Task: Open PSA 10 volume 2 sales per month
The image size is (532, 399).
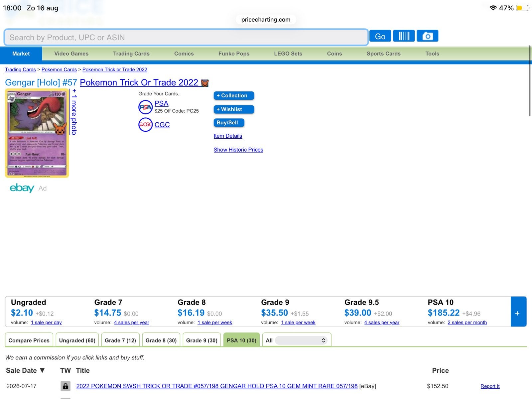Action: (x=467, y=323)
